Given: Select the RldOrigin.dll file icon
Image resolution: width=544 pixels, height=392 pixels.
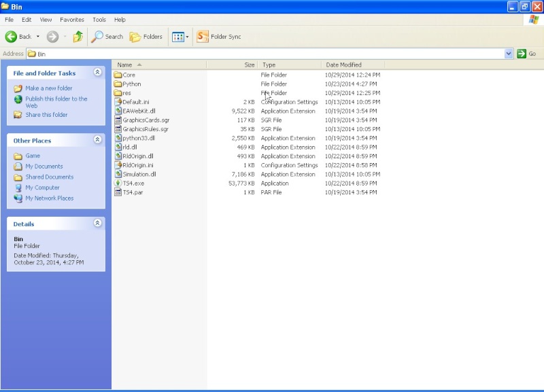Looking at the screenshot, I should pyautogui.click(x=118, y=156).
